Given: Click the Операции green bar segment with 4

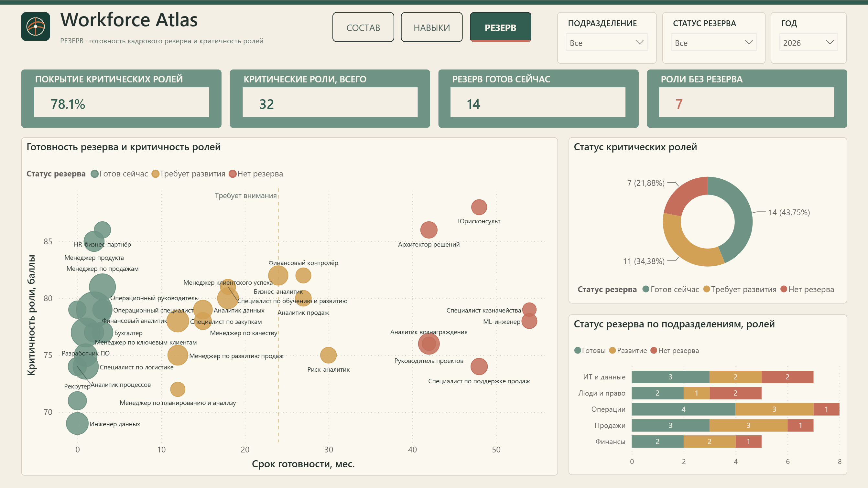Looking at the screenshot, I should point(683,409).
